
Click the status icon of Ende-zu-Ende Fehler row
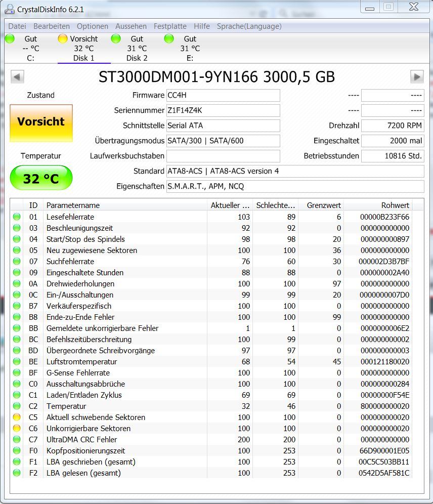17,317
